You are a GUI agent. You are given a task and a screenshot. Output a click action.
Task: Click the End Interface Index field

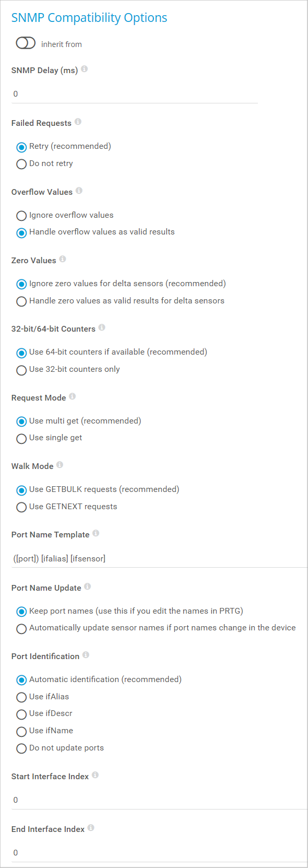159,852
